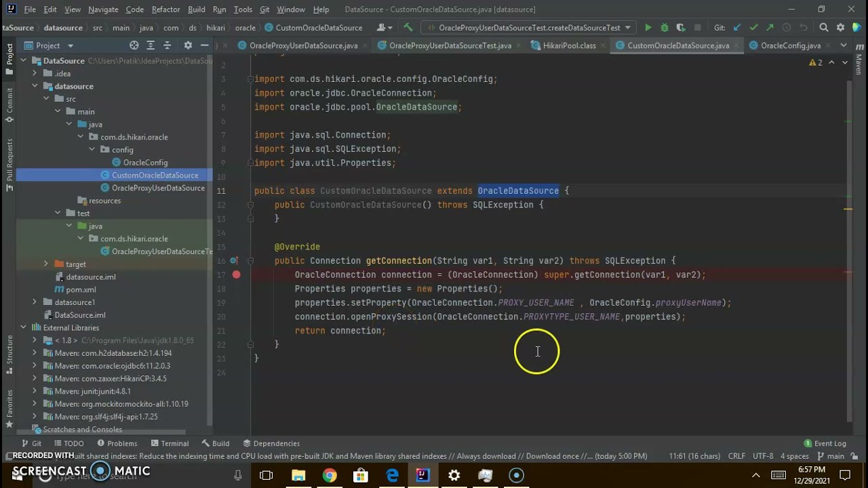
Task: Click override gutter icon on line 16
Action: tap(233, 260)
